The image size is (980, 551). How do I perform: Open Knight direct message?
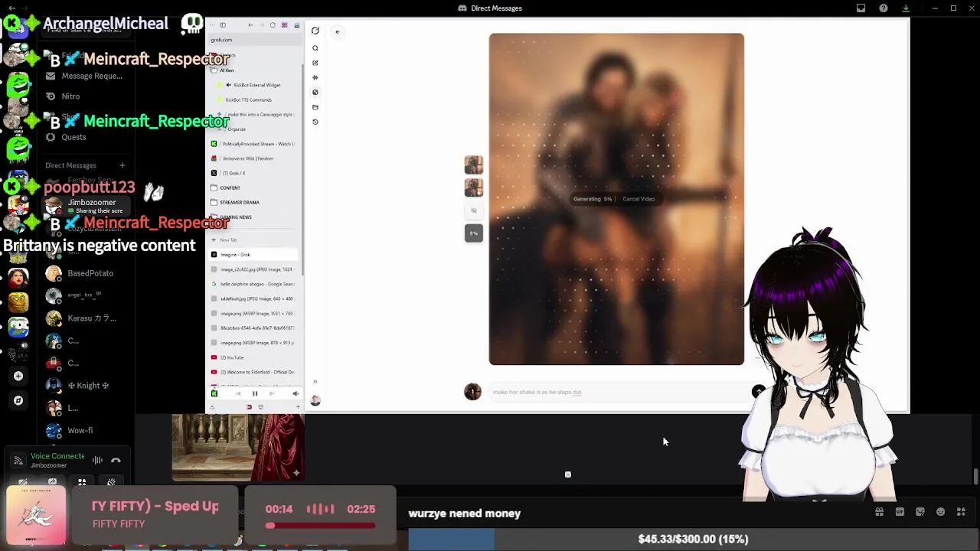pos(86,385)
